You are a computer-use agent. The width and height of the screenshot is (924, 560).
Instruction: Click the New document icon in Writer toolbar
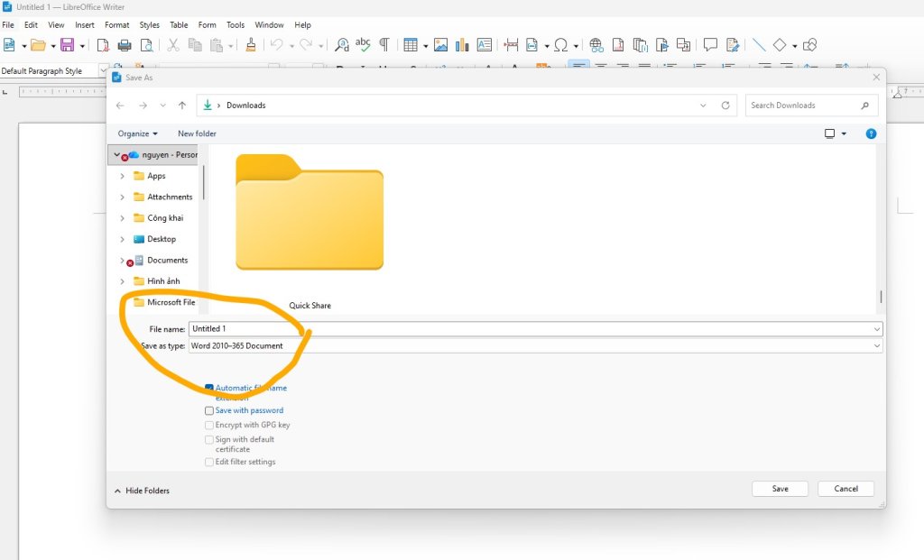(9, 45)
